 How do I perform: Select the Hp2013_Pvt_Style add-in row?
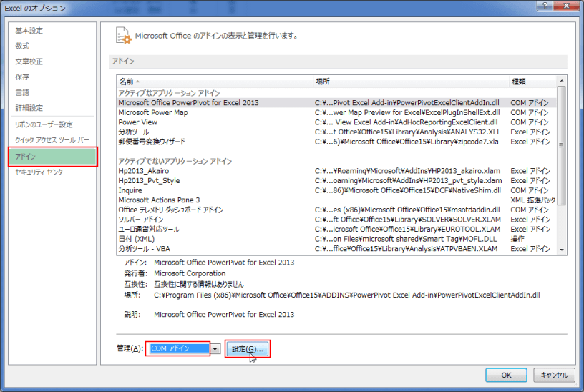336,180
